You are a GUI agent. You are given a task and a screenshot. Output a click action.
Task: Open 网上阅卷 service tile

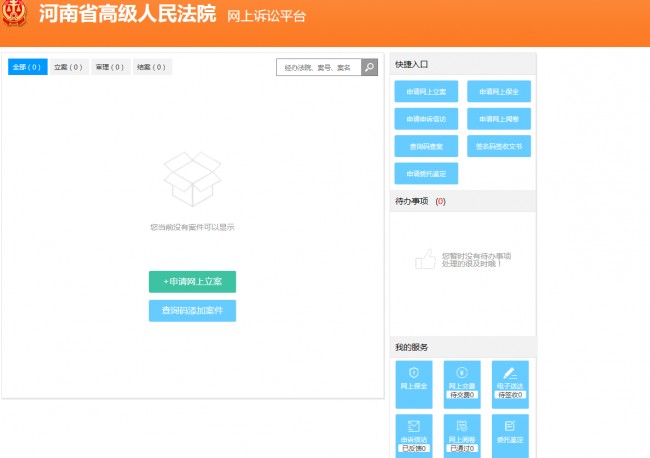[x=462, y=436]
